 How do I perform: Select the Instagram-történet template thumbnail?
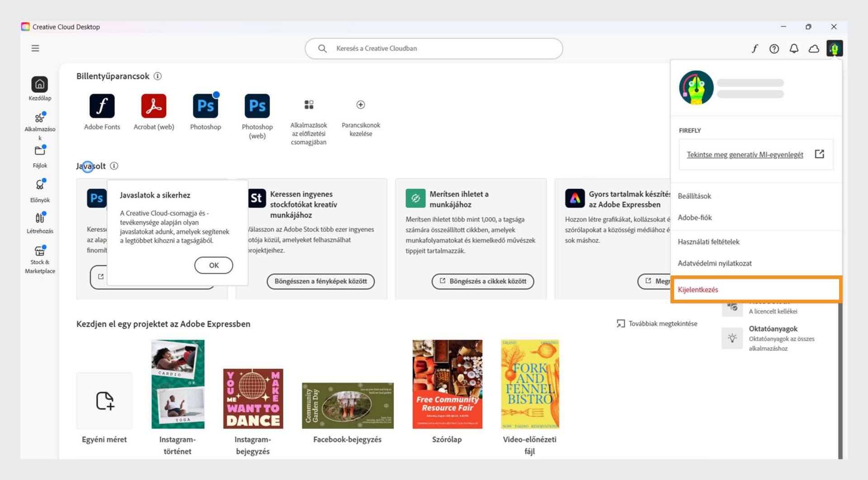click(178, 384)
